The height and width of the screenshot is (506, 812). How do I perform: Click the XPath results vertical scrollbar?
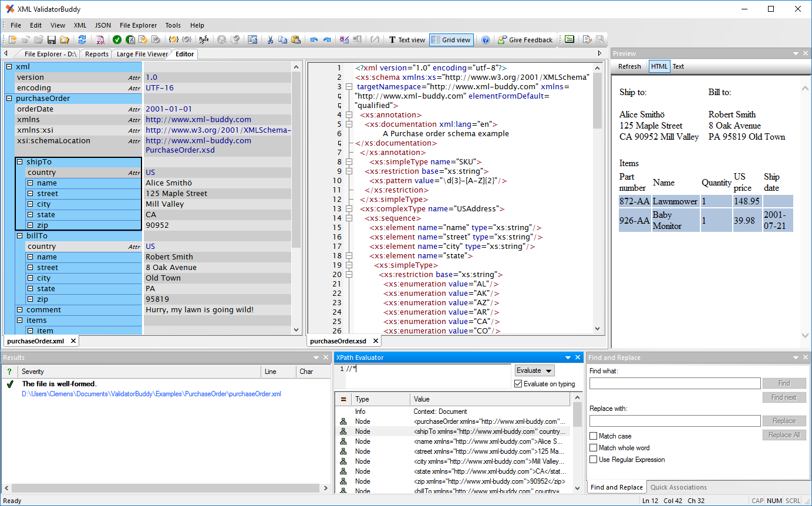[577, 415]
